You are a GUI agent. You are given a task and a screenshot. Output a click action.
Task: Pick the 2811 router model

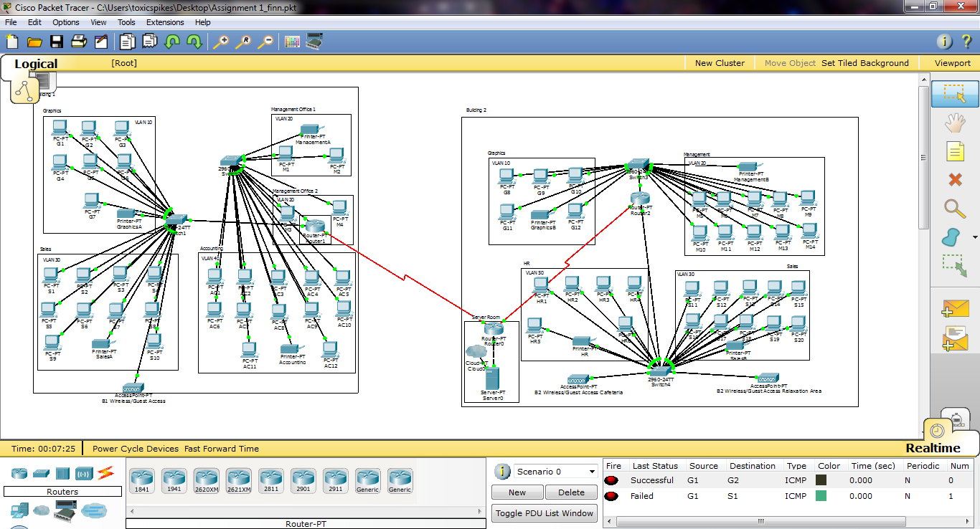tap(271, 481)
